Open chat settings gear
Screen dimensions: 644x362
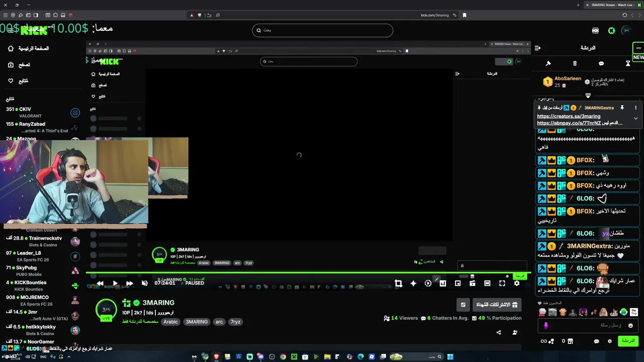coord(610,341)
